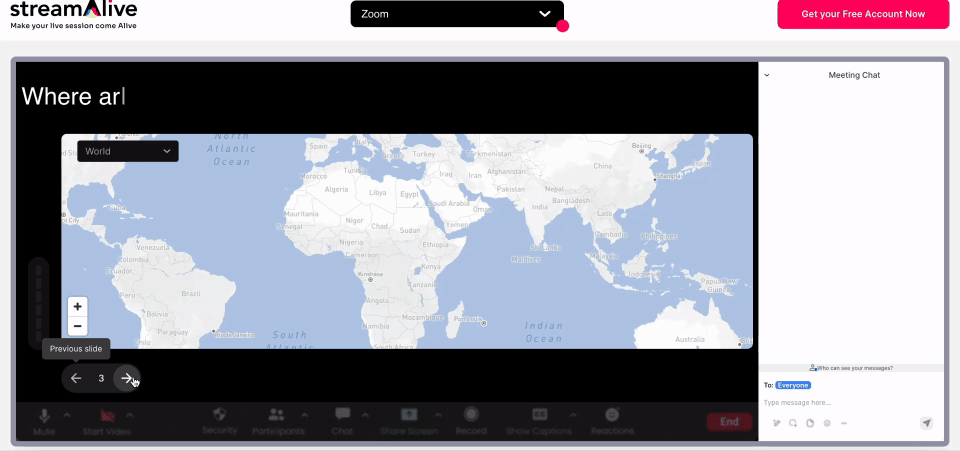Screen dimensions: 960x451
Task: Click the Mozambique label on the map
Action: (x=422, y=318)
